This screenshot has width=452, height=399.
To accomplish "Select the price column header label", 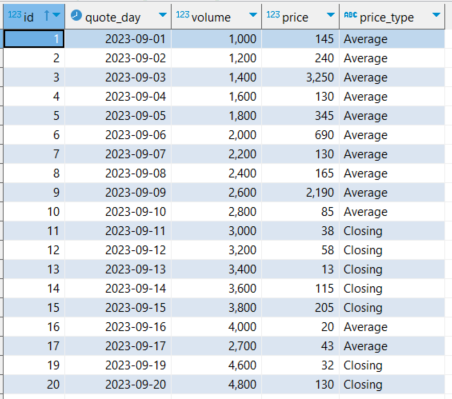I will [295, 18].
